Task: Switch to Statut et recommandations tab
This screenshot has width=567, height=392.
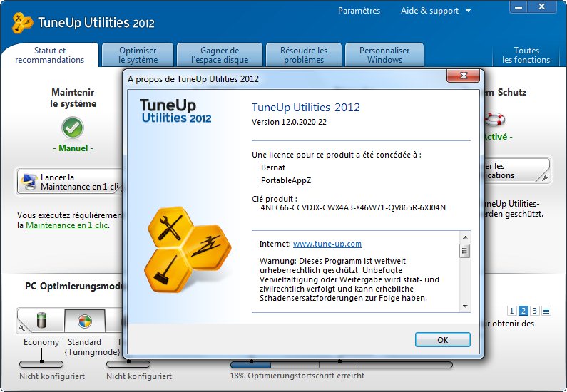Action: click(50, 55)
